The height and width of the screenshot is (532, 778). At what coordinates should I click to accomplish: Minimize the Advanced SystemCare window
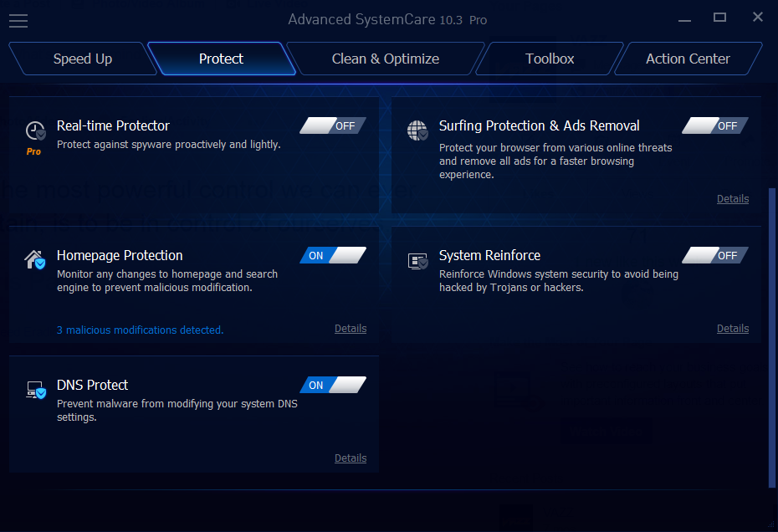684,20
